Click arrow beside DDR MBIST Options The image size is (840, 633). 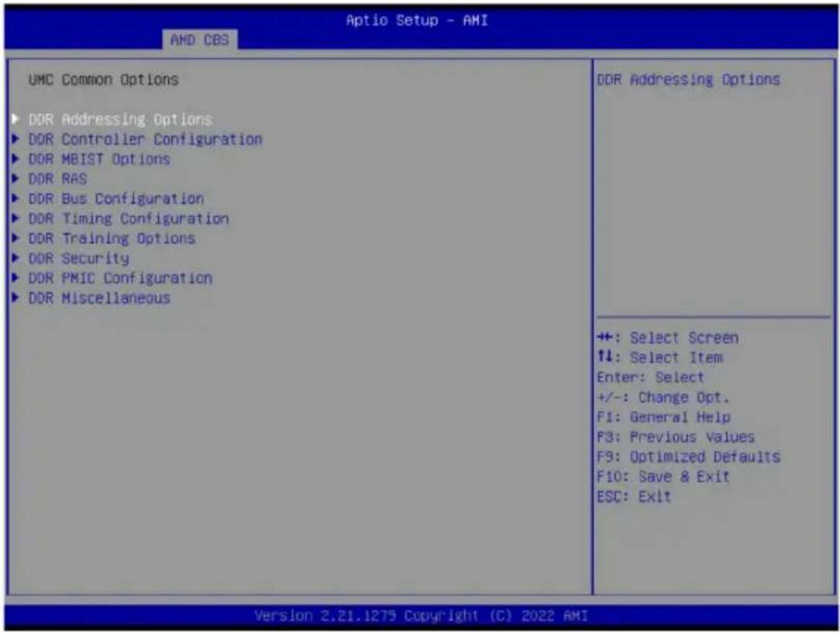pos(15,159)
